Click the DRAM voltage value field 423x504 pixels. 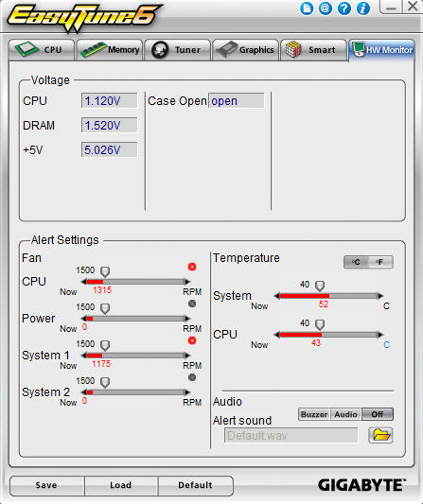pos(109,126)
